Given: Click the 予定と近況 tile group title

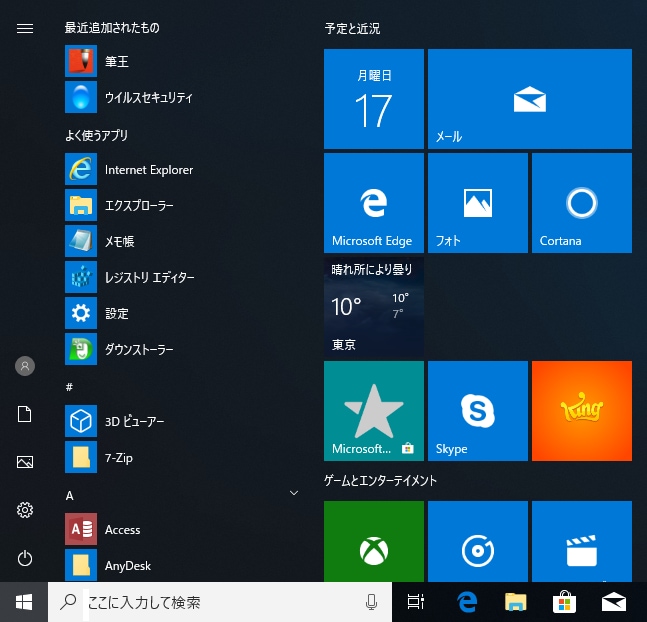Looking at the screenshot, I should pyautogui.click(x=352, y=28).
